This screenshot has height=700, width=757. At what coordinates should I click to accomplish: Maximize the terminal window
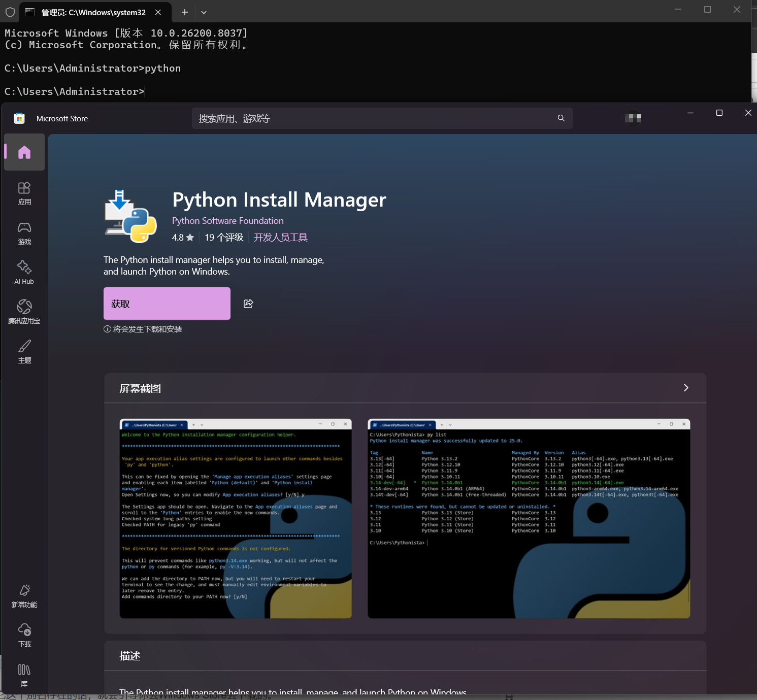click(x=707, y=10)
